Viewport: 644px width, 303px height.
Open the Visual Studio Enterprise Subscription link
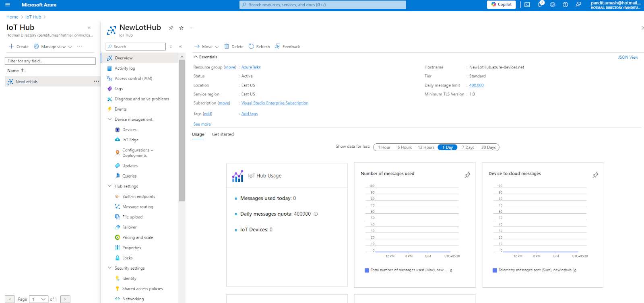click(275, 103)
